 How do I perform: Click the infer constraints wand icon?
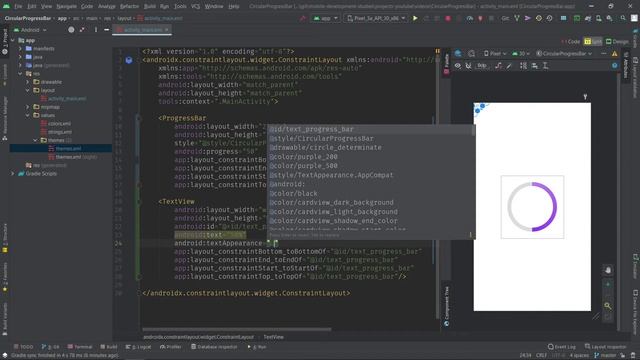coord(509,65)
